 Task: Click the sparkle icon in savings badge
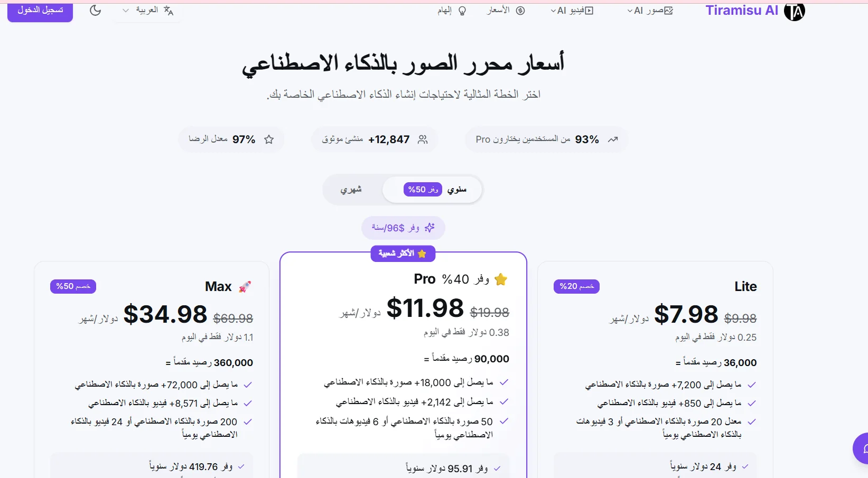[x=430, y=228]
